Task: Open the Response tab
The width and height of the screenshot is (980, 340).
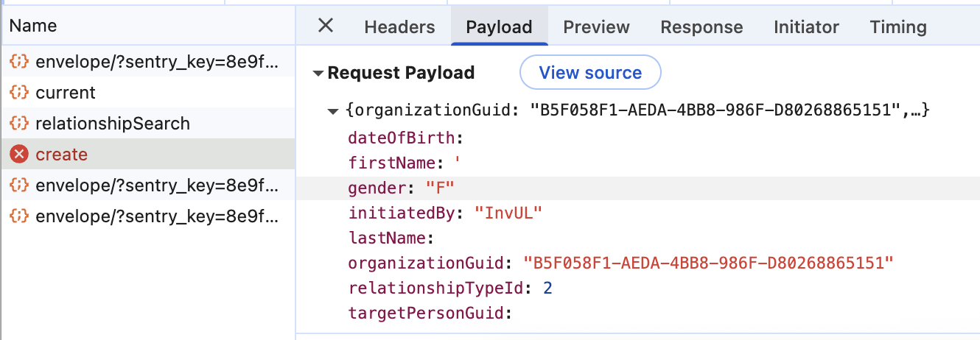Action: pos(701,27)
